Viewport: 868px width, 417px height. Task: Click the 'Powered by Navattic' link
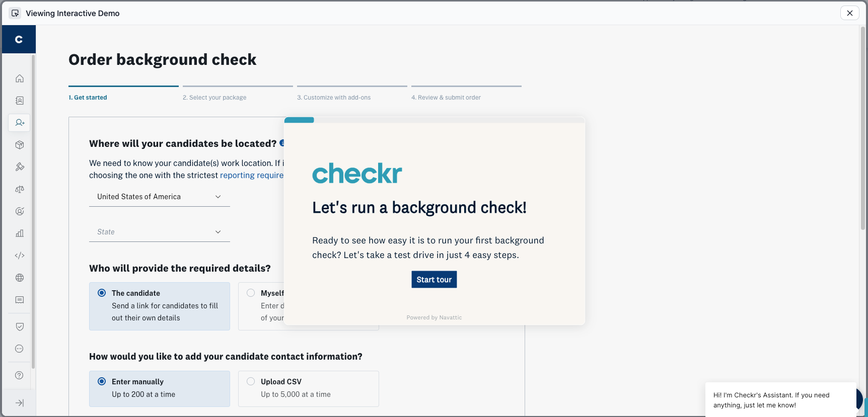[434, 317]
